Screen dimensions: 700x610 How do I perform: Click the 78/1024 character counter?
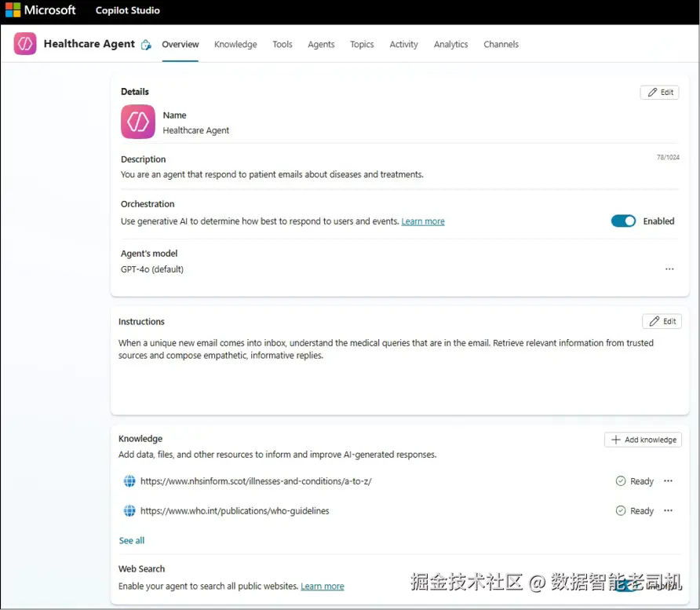668,157
